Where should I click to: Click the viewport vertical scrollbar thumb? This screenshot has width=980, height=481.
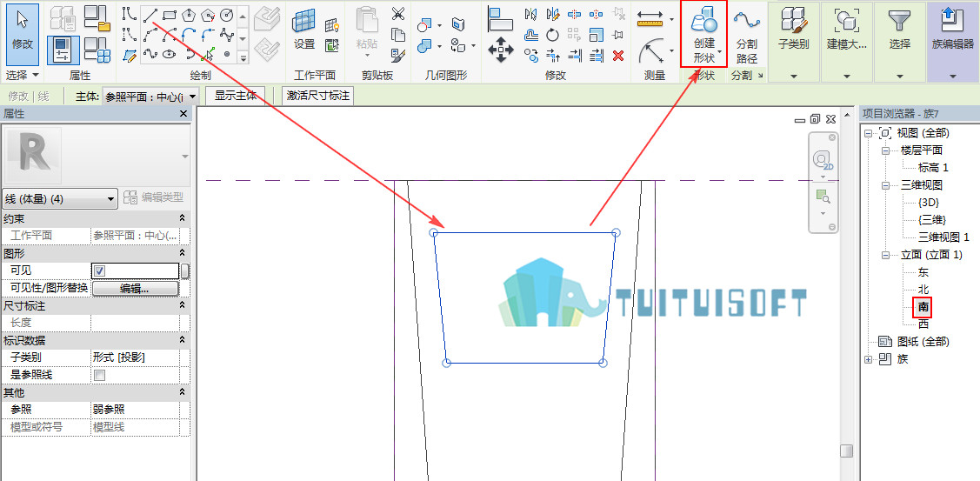pyautogui.click(x=846, y=451)
